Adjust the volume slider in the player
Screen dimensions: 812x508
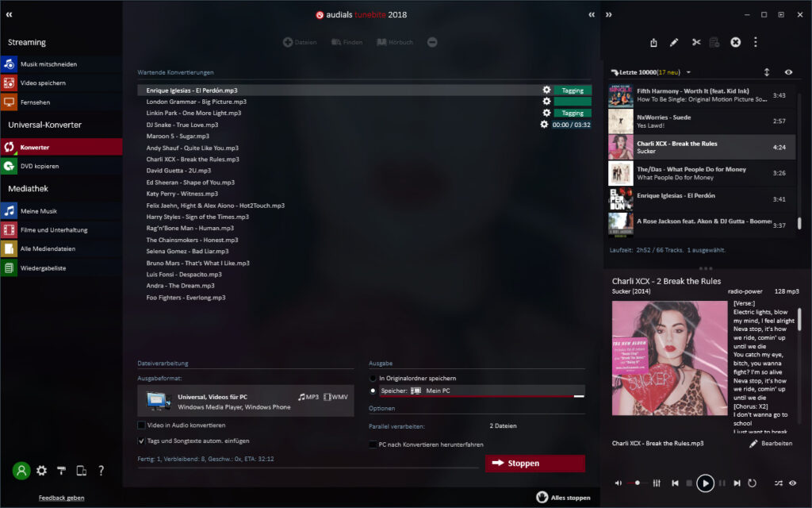click(x=638, y=483)
